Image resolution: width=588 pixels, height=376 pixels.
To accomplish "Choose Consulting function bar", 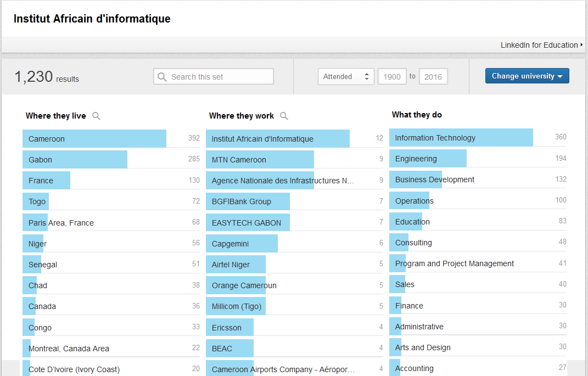I will click(x=478, y=243).
